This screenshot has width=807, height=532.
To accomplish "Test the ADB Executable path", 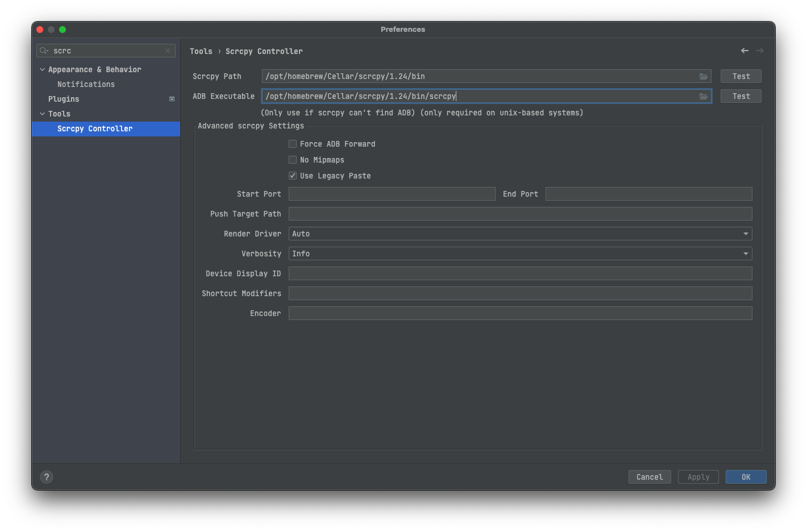I will point(741,95).
